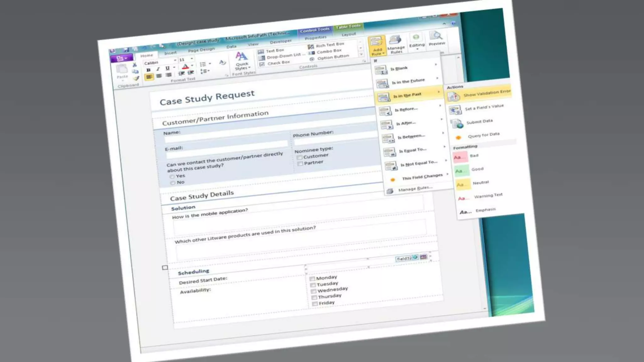644x362 pixels.
Task: Select the No radio button
Action: tap(172, 183)
